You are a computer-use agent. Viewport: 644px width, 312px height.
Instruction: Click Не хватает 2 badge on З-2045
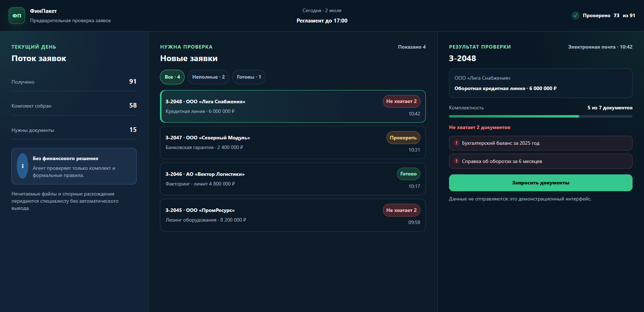(401, 211)
